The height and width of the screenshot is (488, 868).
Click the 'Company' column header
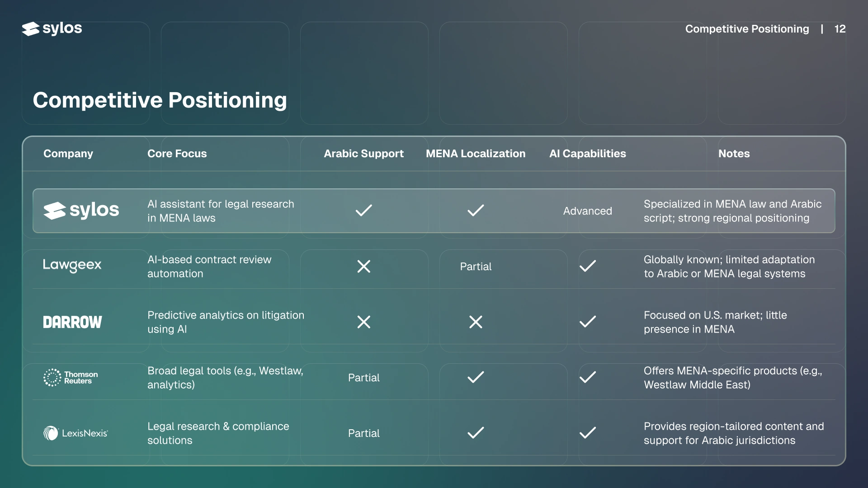[x=68, y=154]
